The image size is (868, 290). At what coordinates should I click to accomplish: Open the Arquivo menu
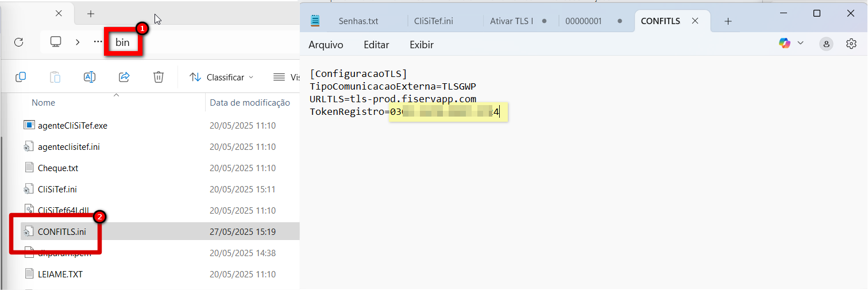[x=326, y=45]
